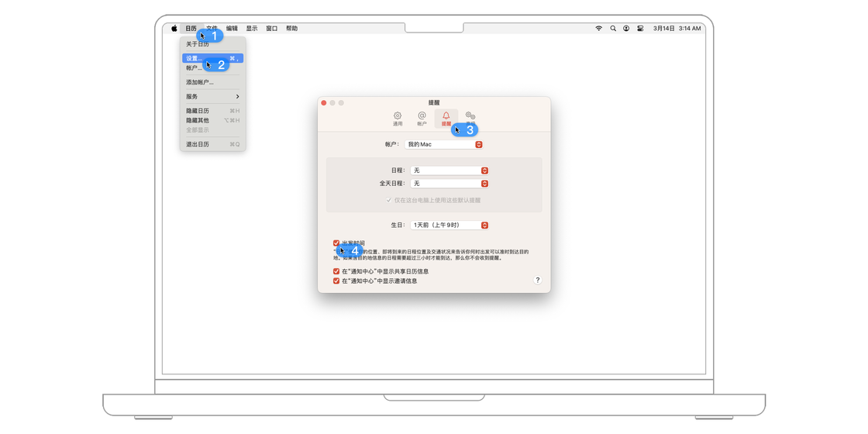Choose 设置… menu item
The height and width of the screenshot is (434, 868).
(x=212, y=58)
